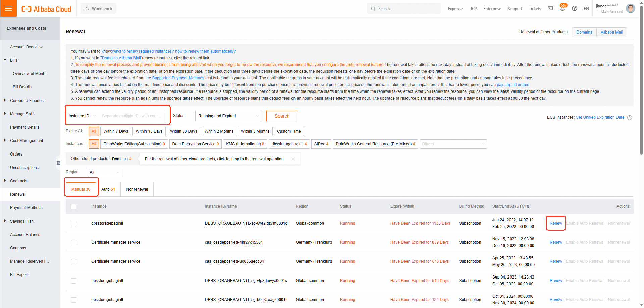Open the help question mark icon

[575, 8]
